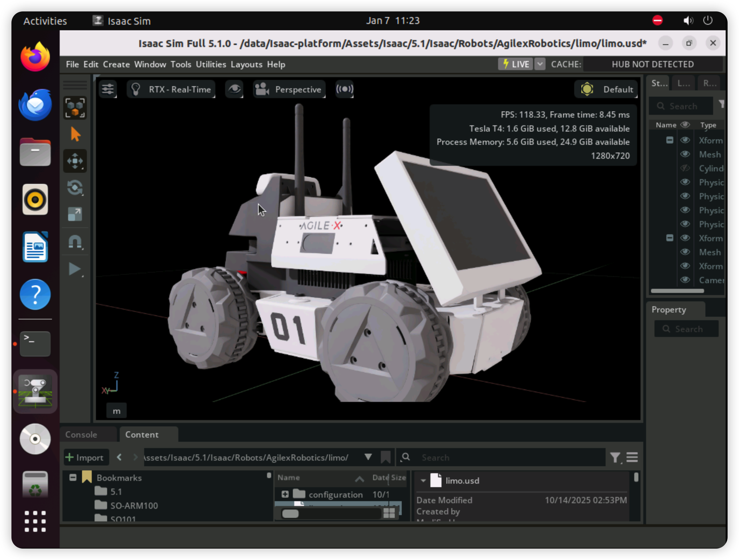Toggle visibility of the Cylinder prim
The width and height of the screenshot is (739, 560).
(x=685, y=168)
